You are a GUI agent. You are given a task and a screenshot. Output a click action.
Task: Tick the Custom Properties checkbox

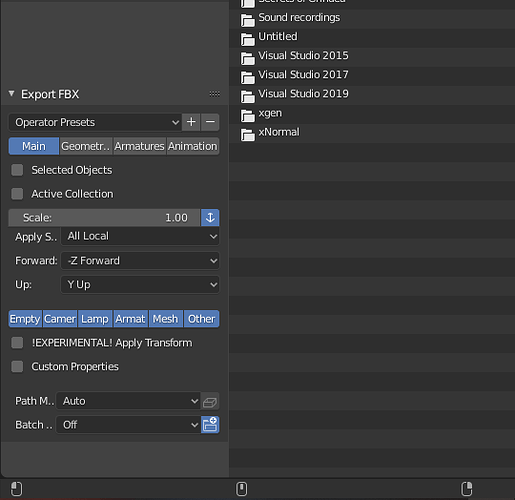17,366
